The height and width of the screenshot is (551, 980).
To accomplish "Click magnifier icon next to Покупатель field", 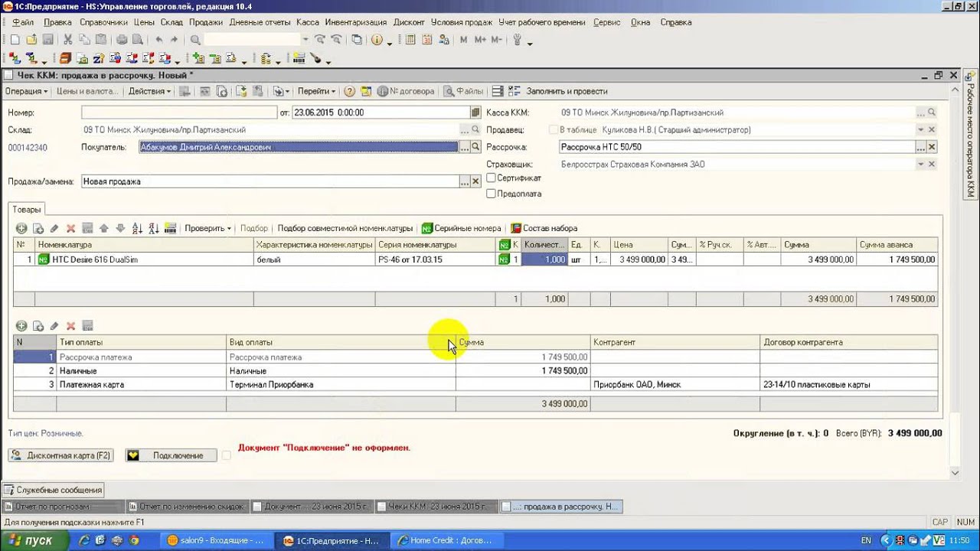I will (x=475, y=147).
